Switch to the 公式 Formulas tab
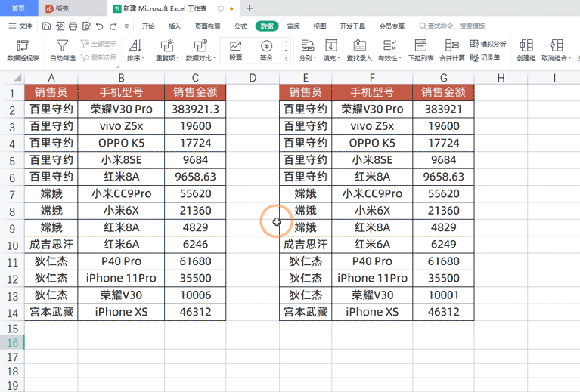Image resolution: width=580 pixels, height=392 pixels. 240,26
